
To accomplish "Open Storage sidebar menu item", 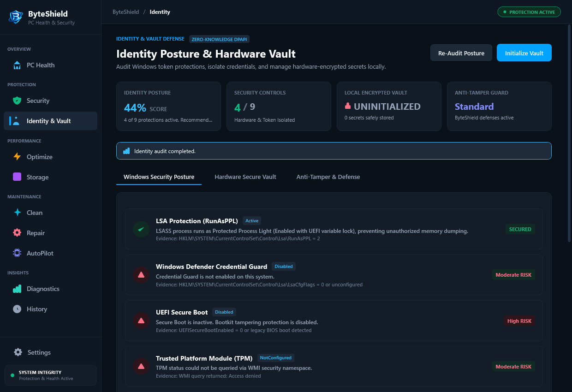I will [x=50, y=177].
